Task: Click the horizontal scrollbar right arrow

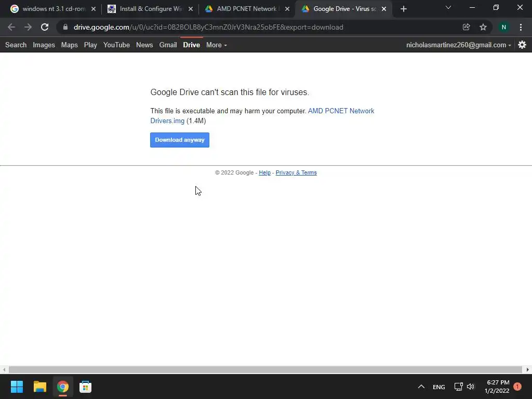Action: (x=528, y=369)
